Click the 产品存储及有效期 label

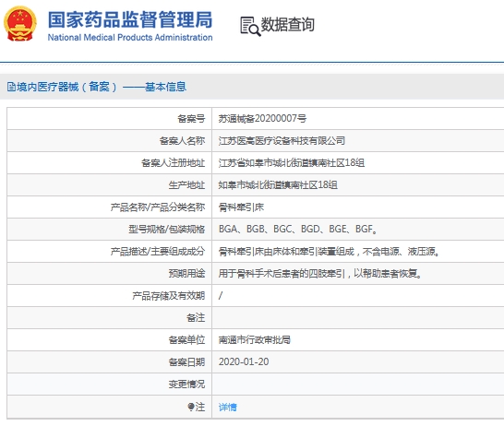[168, 296]
